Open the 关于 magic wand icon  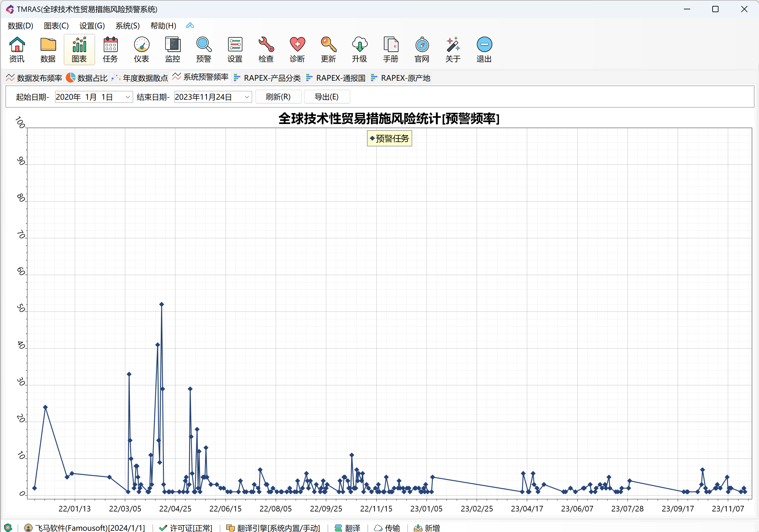(453, 50)
